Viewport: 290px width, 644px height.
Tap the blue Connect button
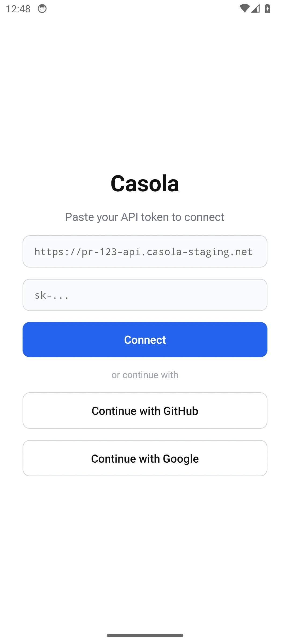tap(145, 339)
